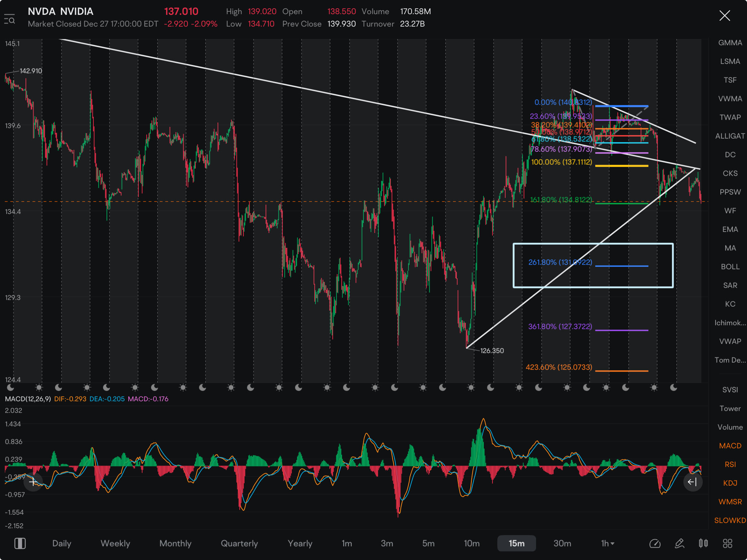
Task: Switch to Yearly timeframe
Action: (x=300, y=543)
